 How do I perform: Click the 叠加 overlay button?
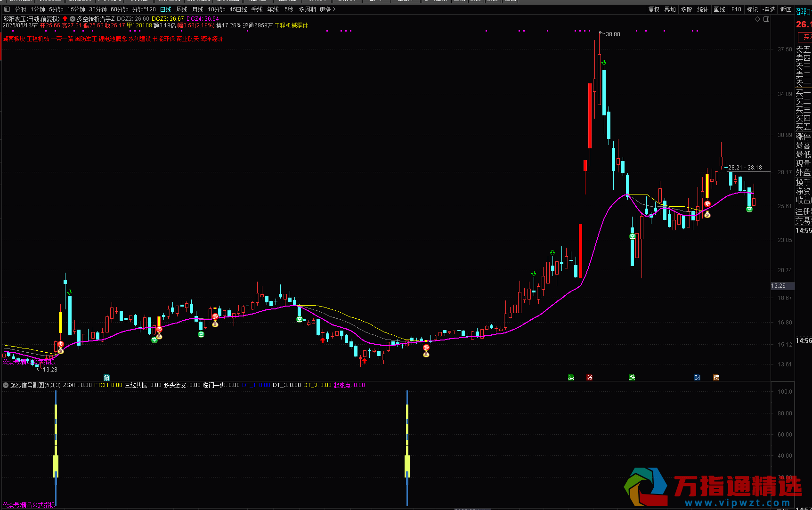[x=670, y=9]
